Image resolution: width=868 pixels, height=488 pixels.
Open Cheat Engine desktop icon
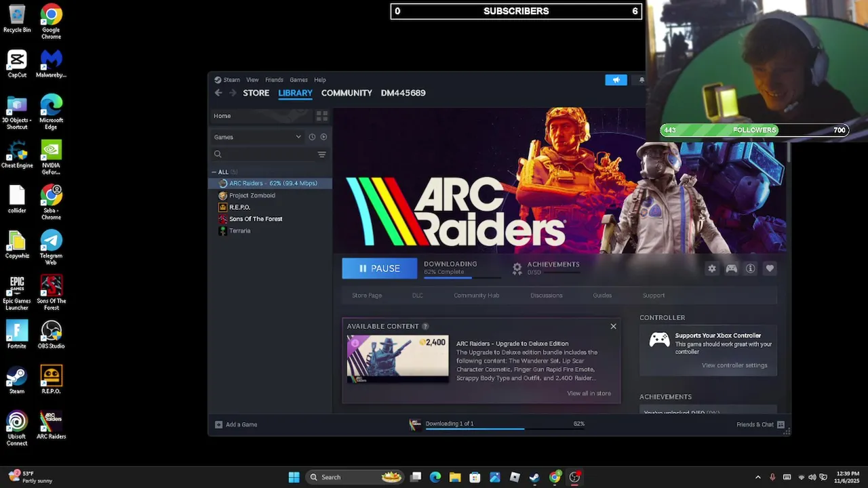pyautogui.click(x=17, y=154)
